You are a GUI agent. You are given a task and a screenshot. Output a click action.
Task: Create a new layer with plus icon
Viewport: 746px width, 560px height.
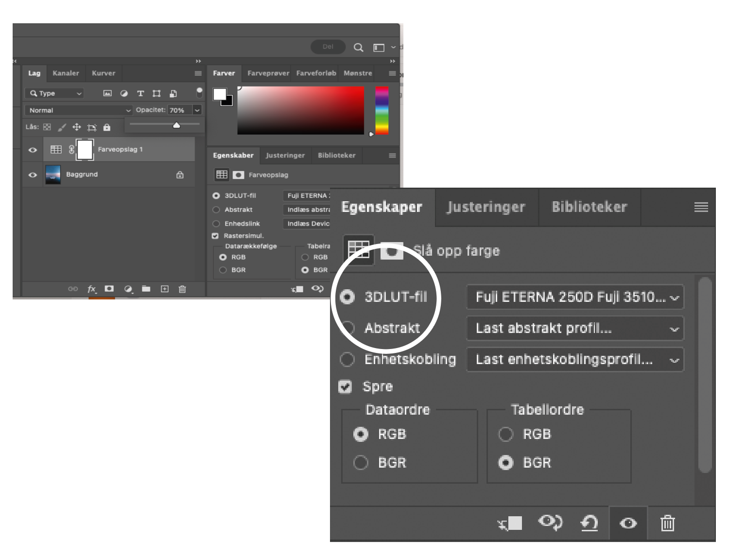point(165,289)
